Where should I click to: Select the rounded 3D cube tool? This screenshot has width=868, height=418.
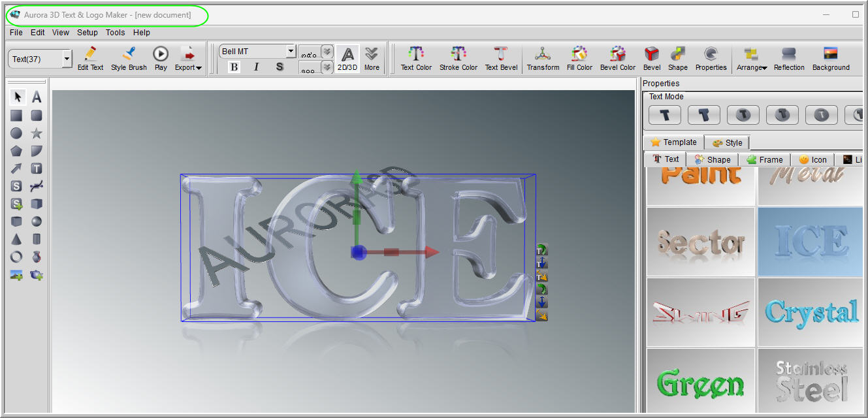(17, 221)
